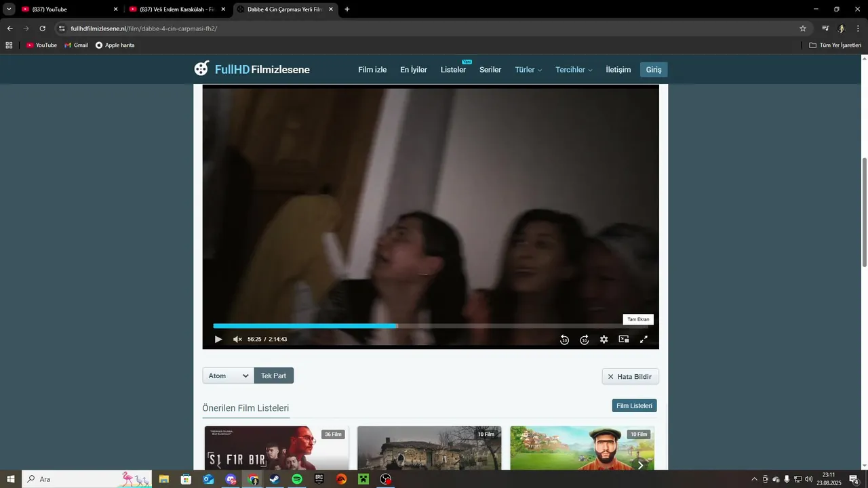Open the taskbar clock showing 23:11
Screen dimensions: 868x488
(x=829, y=479)
